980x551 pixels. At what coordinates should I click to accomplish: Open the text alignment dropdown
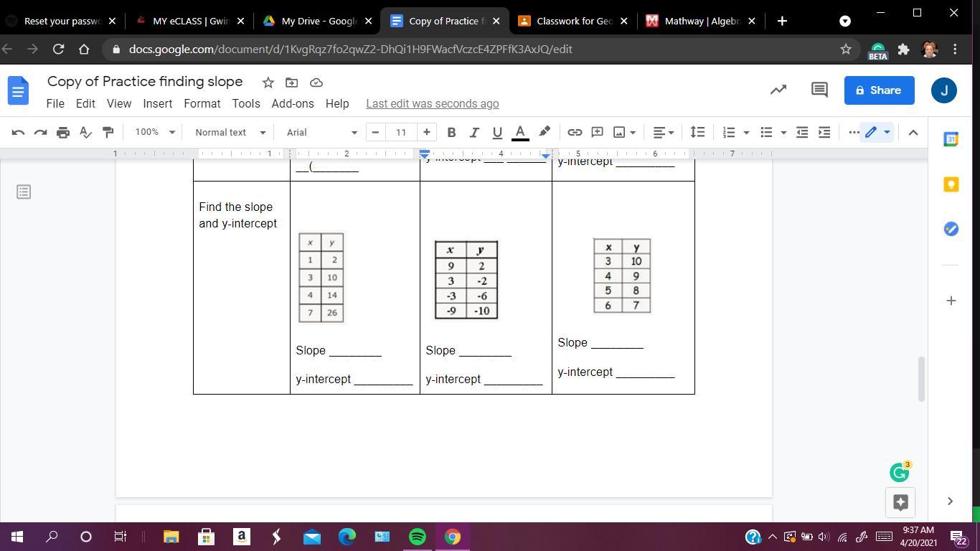664,132
